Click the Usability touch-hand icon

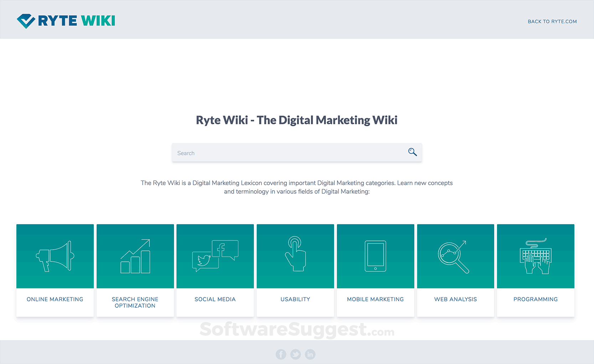[x=295, y=255]
